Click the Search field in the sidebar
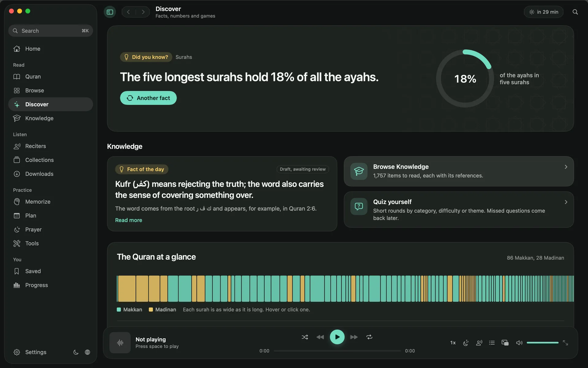The width and height of the screenshot is (588, 368). (51, 31)
